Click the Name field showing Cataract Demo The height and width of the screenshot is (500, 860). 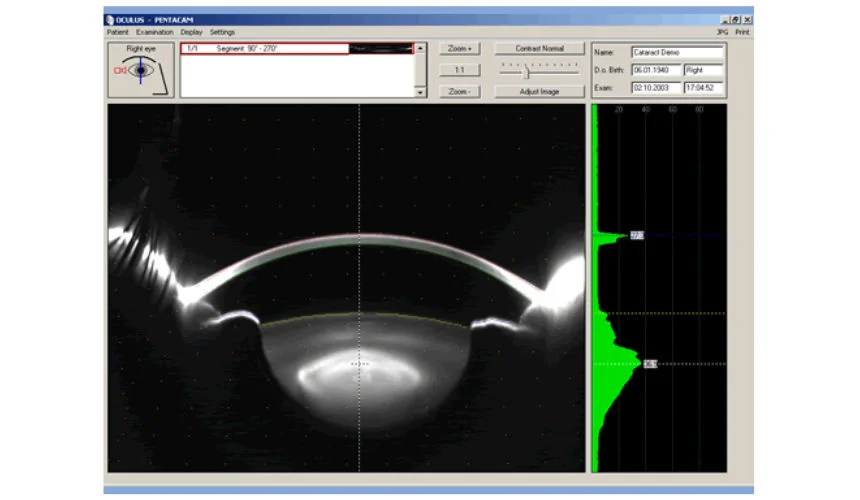[x=676, y=51]
